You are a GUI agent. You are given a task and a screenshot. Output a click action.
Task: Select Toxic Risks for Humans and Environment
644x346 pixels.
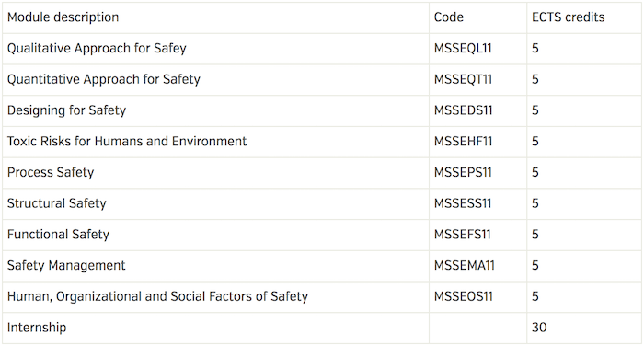tap(127, 142)
